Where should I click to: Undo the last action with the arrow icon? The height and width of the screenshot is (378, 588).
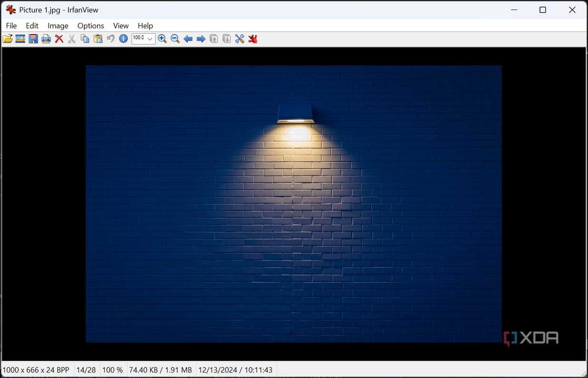pos(110,39)
